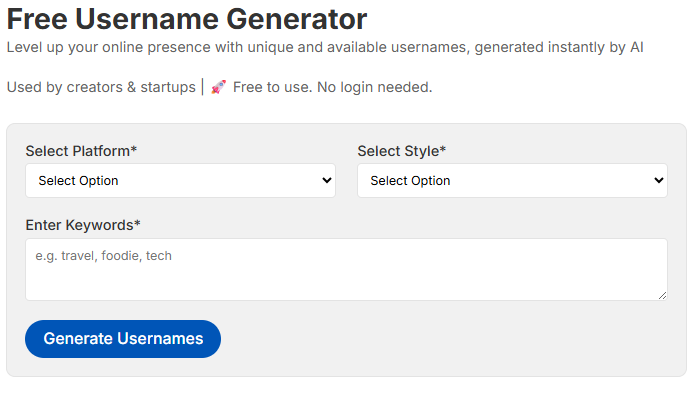Open the Select Style dropdown
Image resolution: width=700 pixels, height=401 pixels.
point(512,180)
